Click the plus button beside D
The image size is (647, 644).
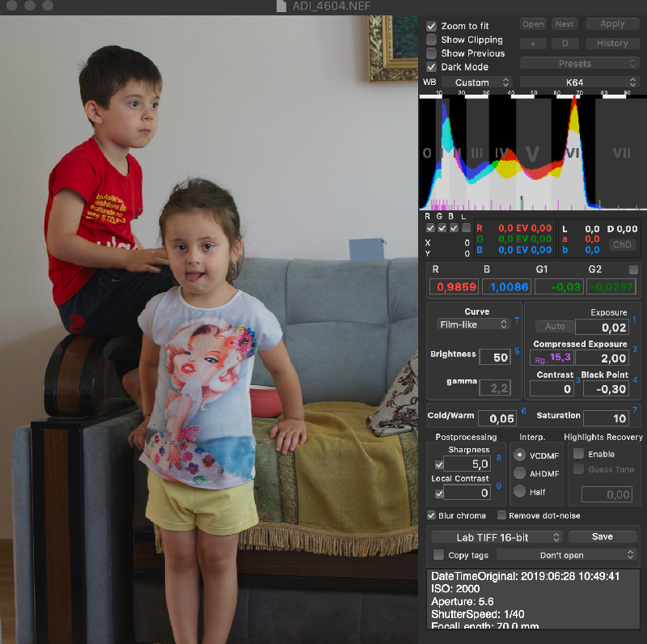click(533, 44)
